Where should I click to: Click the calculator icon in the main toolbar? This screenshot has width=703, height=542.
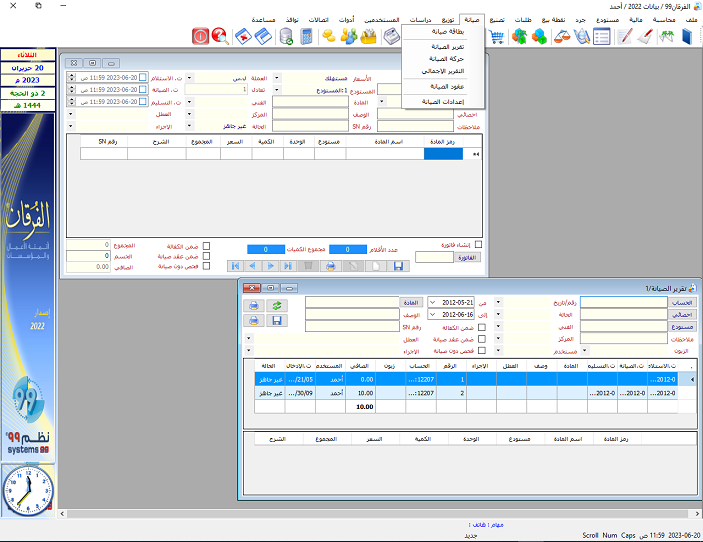(x=306, y=37)
